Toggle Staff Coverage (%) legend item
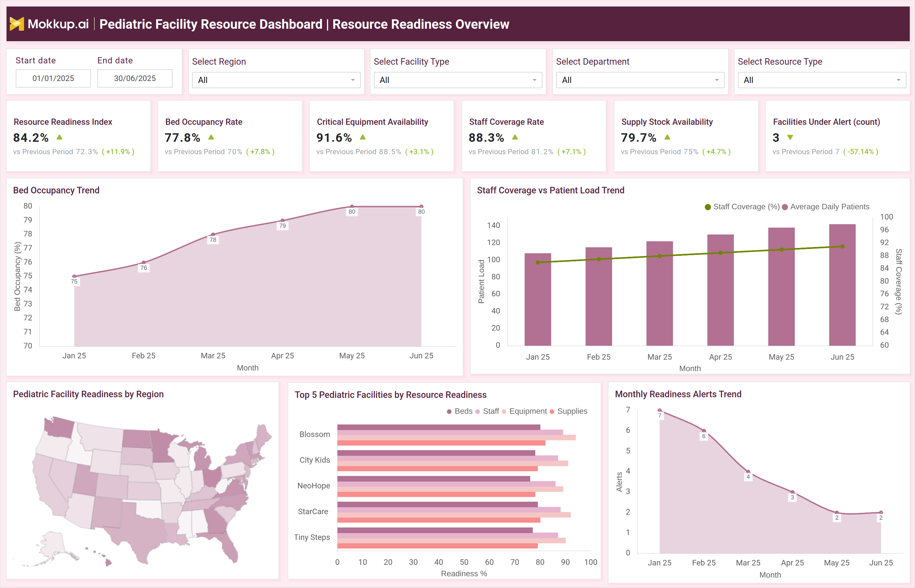This screenshot has height=588, width=915. (742, 206)
